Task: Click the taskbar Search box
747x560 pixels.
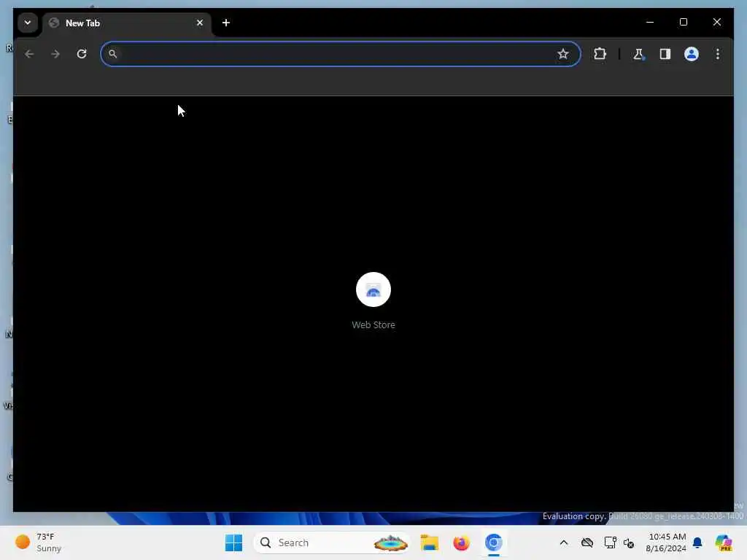Action: [x=332, y=542]
